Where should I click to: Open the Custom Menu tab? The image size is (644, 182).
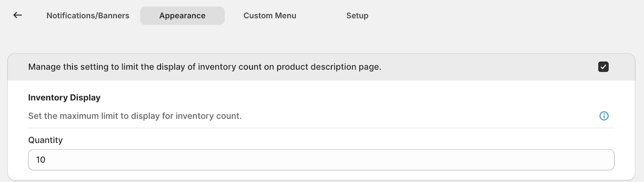click(x=270, y=16)
